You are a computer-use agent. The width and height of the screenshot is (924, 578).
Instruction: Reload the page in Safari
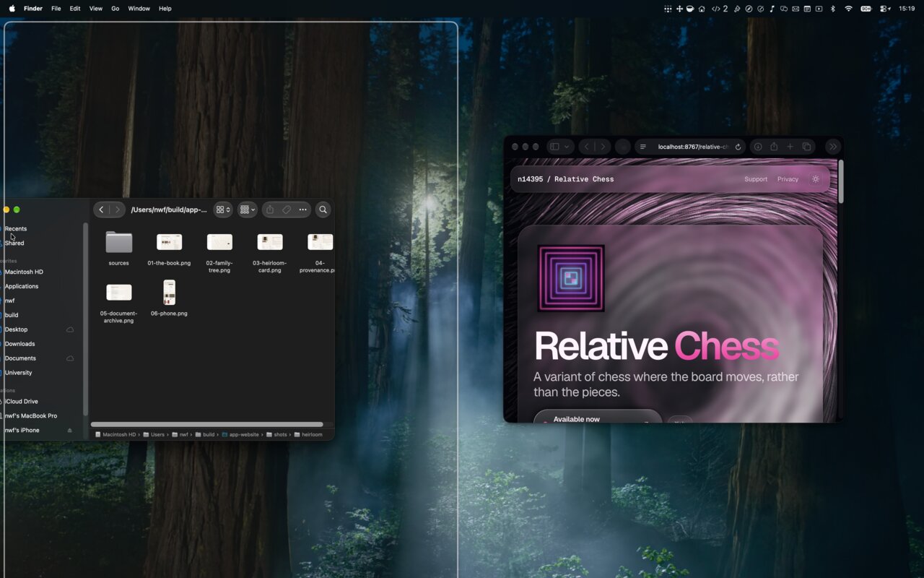coord(738,147)
